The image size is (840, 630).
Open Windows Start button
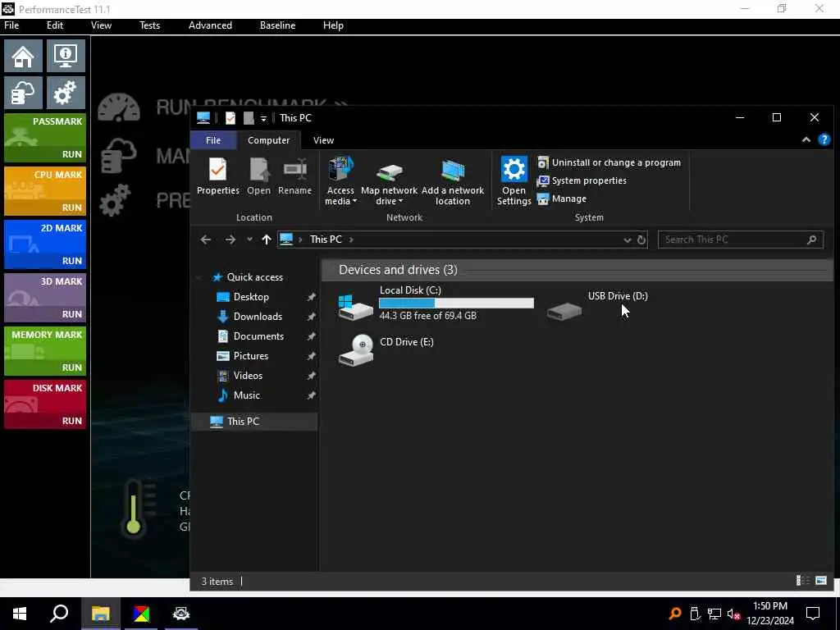click(20, 614)
